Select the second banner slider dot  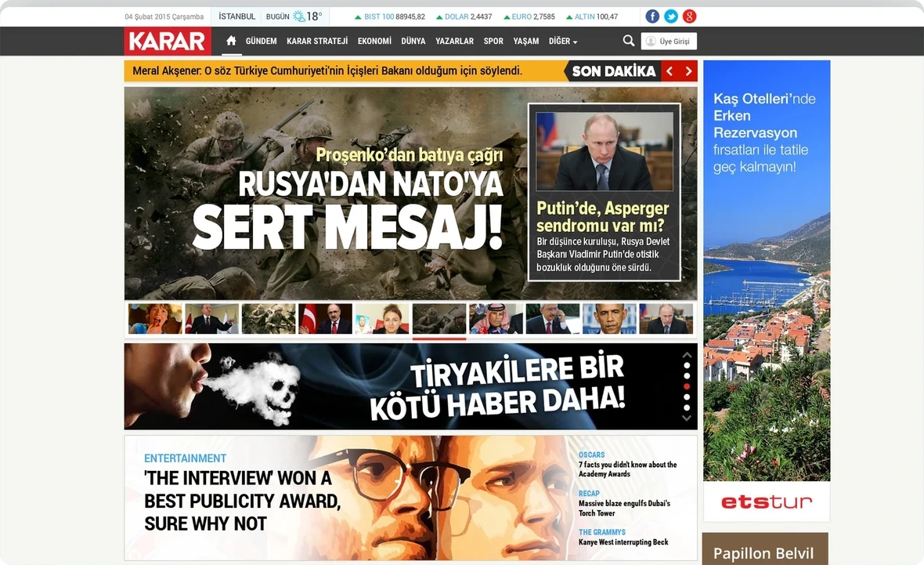(687, 376)
